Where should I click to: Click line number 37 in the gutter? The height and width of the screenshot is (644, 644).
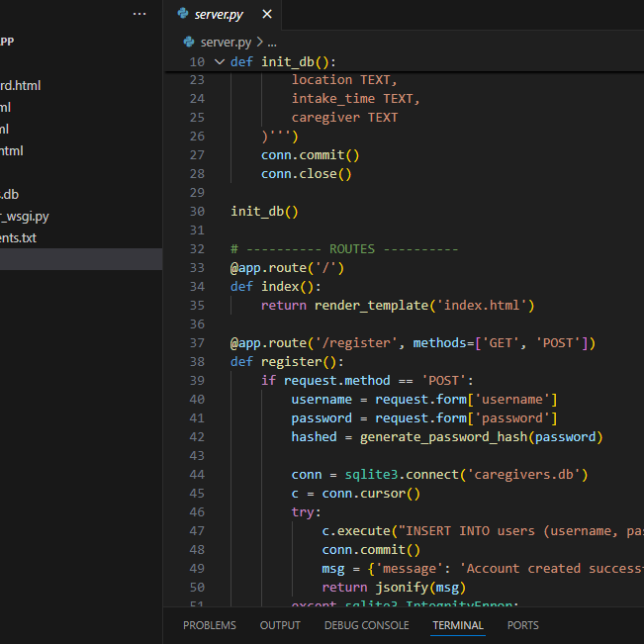click(x=195, y=343)
